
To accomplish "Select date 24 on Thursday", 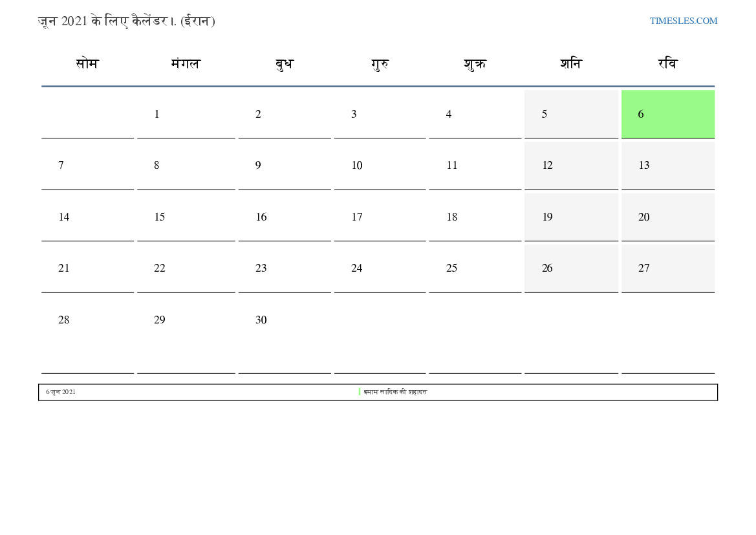I will [x=357, y=268].
